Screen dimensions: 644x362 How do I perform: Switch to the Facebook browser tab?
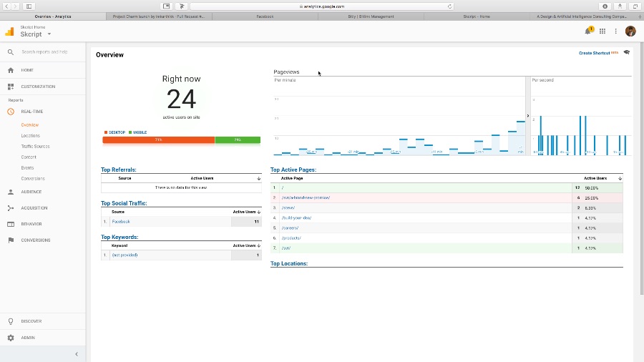tap(265, 16)
